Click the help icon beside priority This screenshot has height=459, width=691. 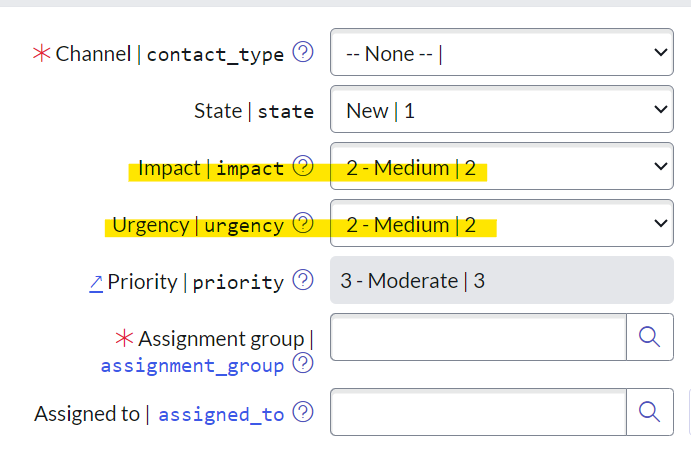click(303, 281)
